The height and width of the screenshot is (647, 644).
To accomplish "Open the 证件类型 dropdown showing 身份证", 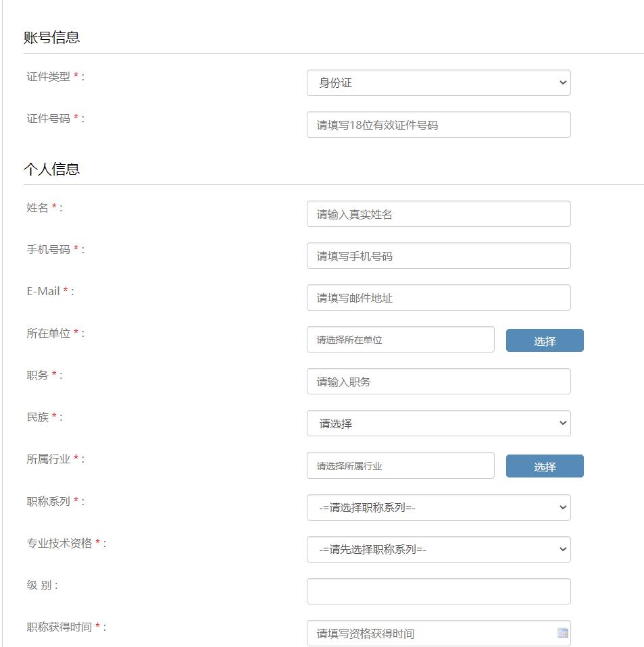I will (438, 83).
